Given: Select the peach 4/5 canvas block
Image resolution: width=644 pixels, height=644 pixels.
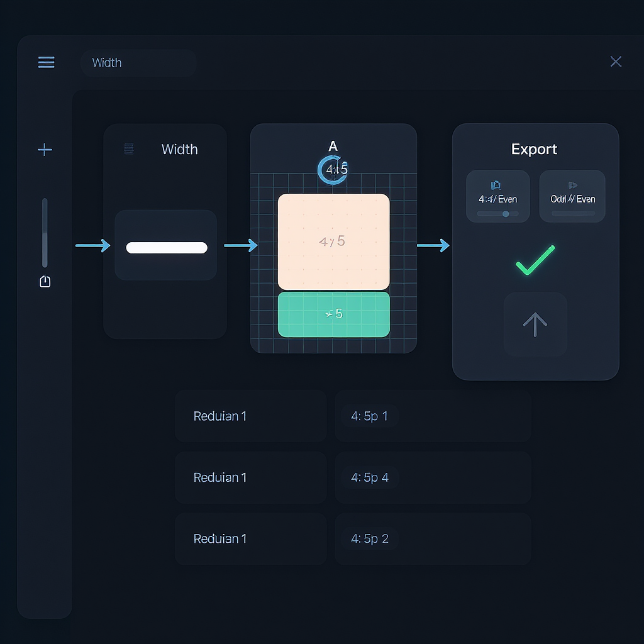Looking at the screenshot, I should (333, 241).
